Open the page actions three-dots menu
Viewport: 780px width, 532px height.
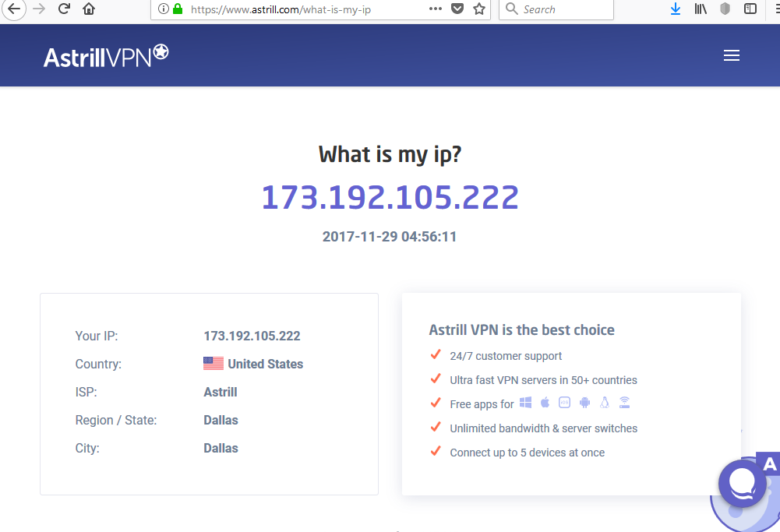point(436,9)
